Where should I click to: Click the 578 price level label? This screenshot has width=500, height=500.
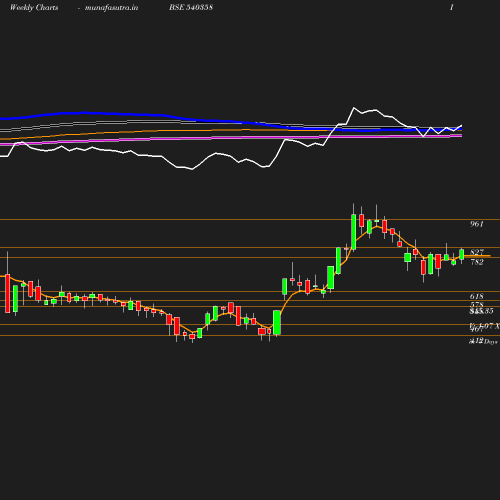(477, 305)
